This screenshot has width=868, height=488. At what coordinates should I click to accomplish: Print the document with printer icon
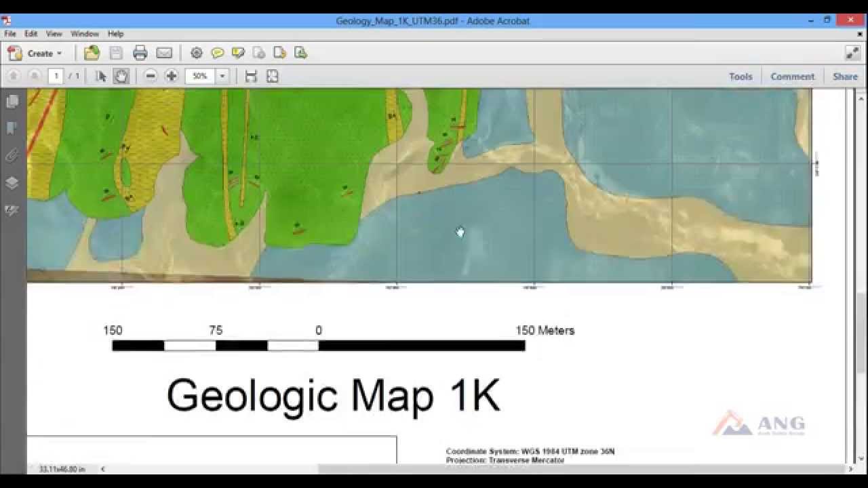[140, 53]
